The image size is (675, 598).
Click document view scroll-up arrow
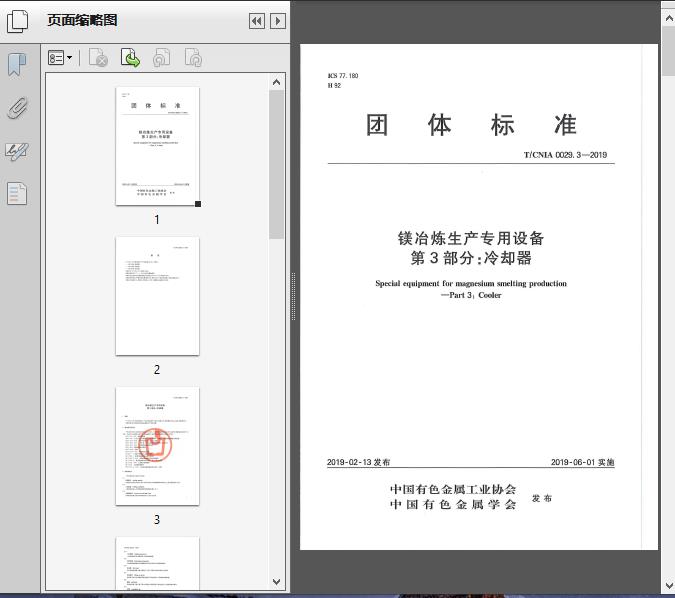(669, 18)
